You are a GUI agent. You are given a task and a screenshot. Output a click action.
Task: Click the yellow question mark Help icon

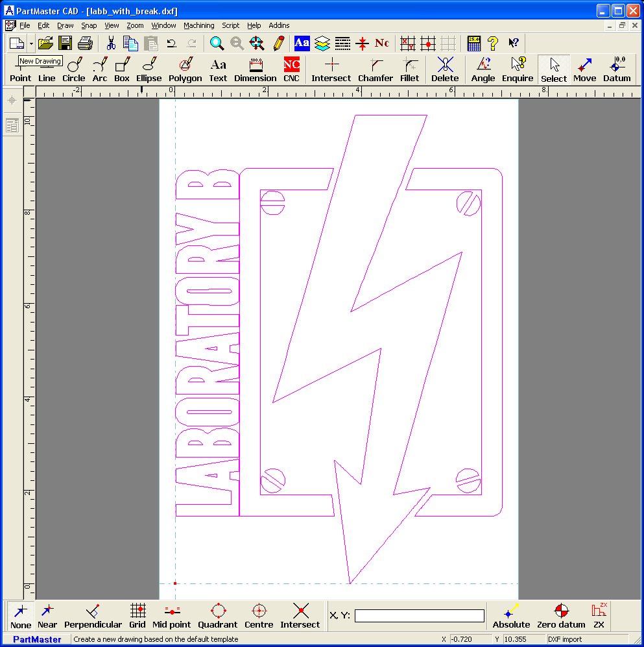tap(493, 43)
